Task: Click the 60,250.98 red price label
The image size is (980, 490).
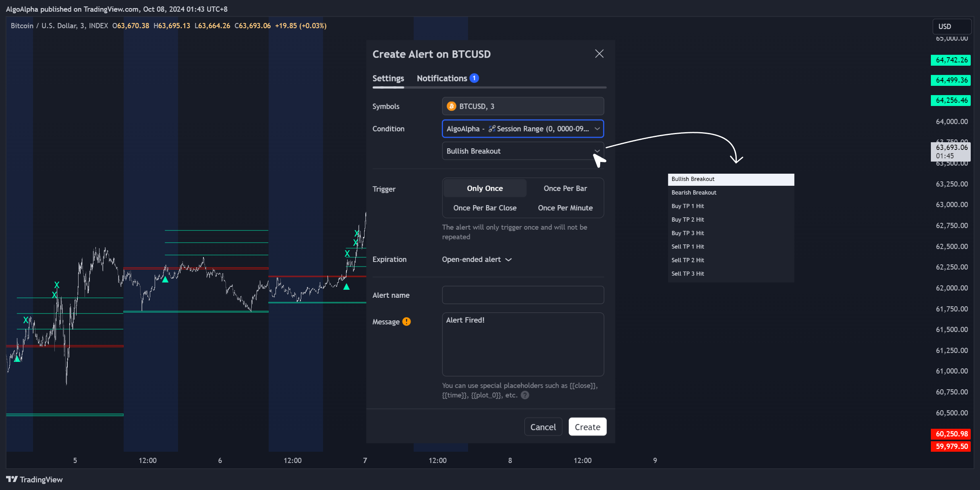Action: (x=951, y=434)
